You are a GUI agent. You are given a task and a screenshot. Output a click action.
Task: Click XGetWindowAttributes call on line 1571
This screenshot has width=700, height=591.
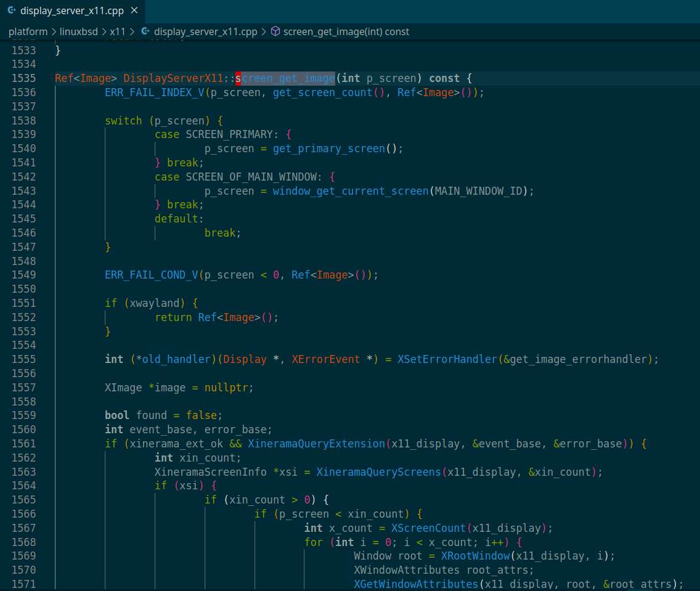click(x=415, y=584)
